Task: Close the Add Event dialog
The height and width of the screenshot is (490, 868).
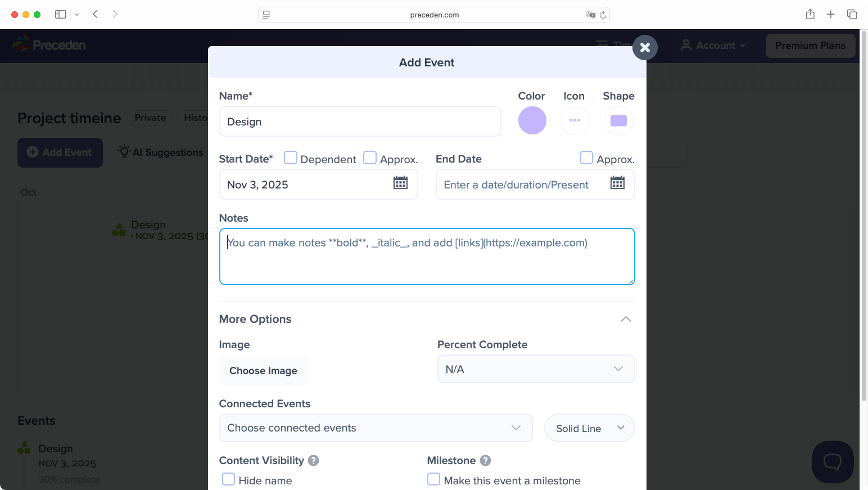Action: coord(645,48)
